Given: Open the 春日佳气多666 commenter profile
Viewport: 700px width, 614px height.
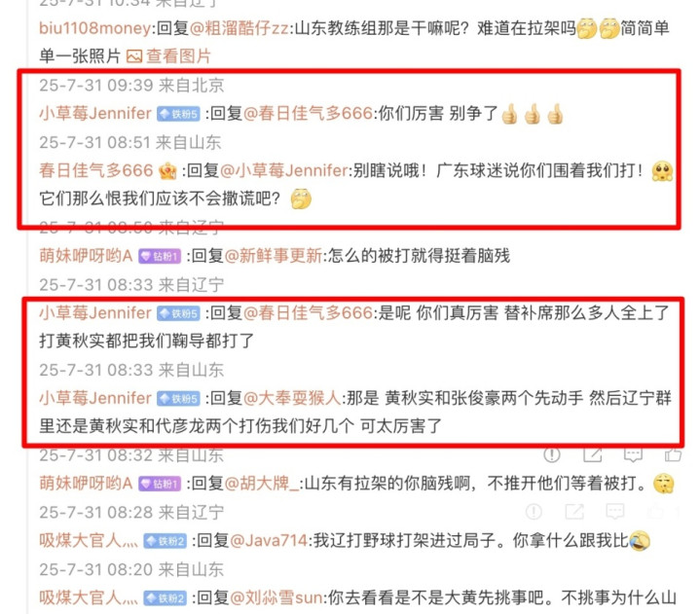Looking at the screenshot, I should point(96,170).
